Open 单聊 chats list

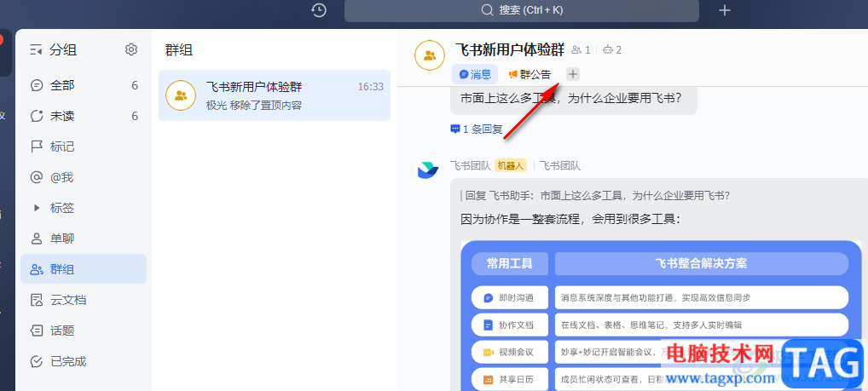[84, 239]
